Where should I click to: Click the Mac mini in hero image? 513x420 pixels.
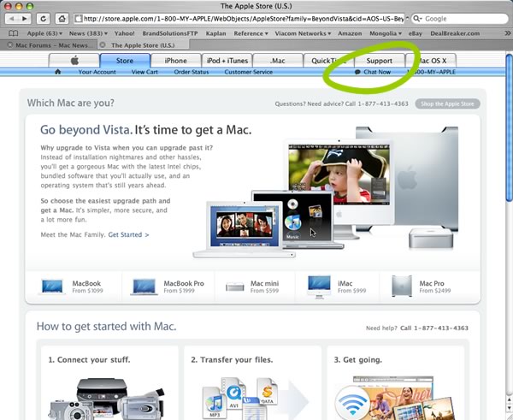click(431, 238)
